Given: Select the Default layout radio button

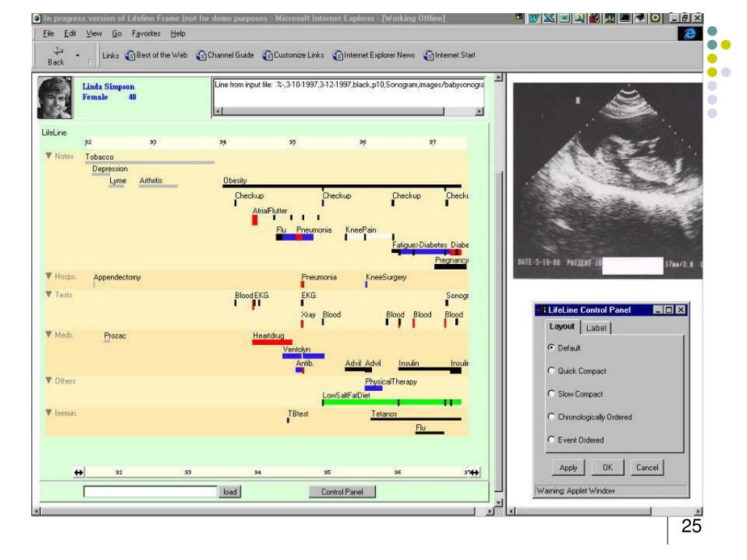Looking at the screenshot, I should (551, 348).
